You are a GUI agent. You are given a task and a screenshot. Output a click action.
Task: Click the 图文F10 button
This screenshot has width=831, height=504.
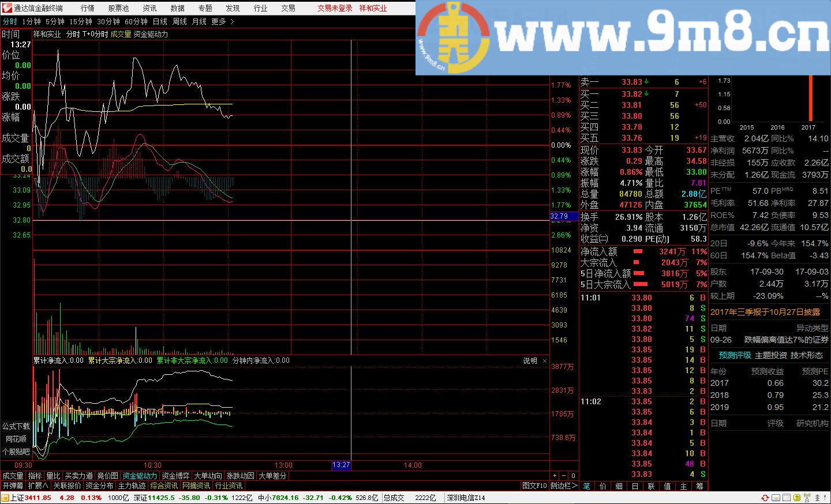click(534, 486)
